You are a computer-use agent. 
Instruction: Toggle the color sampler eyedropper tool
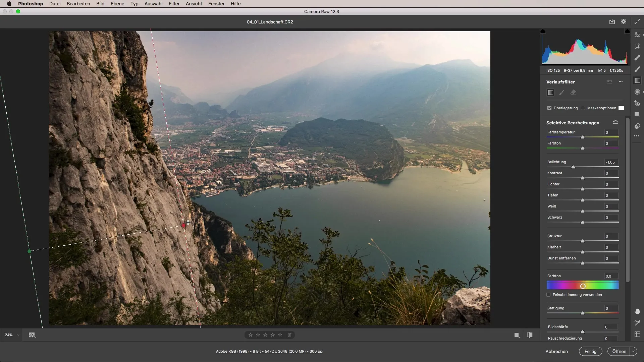(x=637, y=323)
